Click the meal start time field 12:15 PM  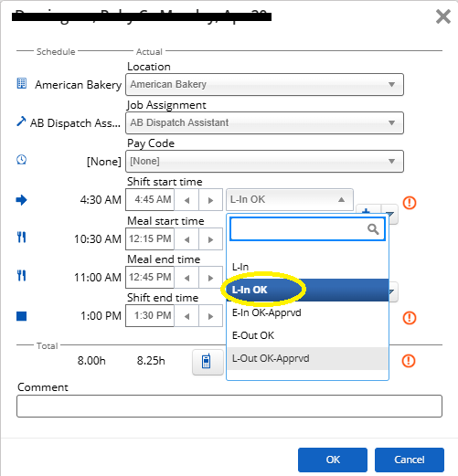click(x=150, y=239)
